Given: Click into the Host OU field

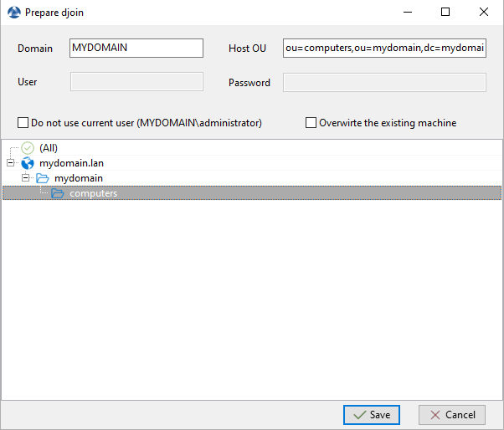Looking at the screenshot, I should tap(384, 49).
